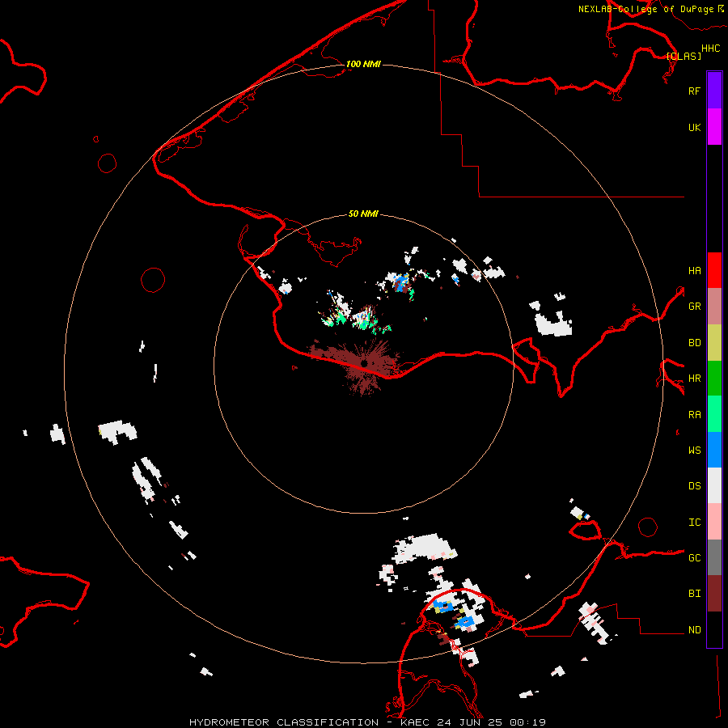Click the 24 JUN 25 date text
This screenshot has width=728, height=728.
click(469, 722)
